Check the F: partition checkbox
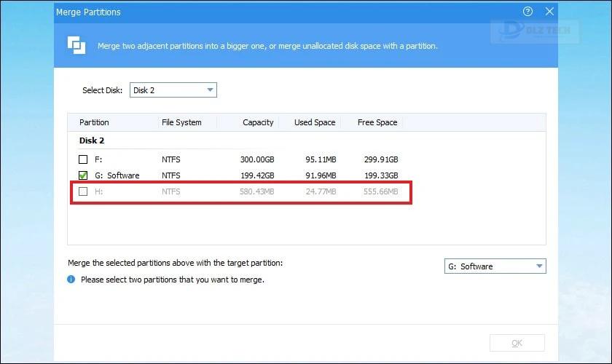Viewport: 612px width, 364px height. click(x=83, y=159)
